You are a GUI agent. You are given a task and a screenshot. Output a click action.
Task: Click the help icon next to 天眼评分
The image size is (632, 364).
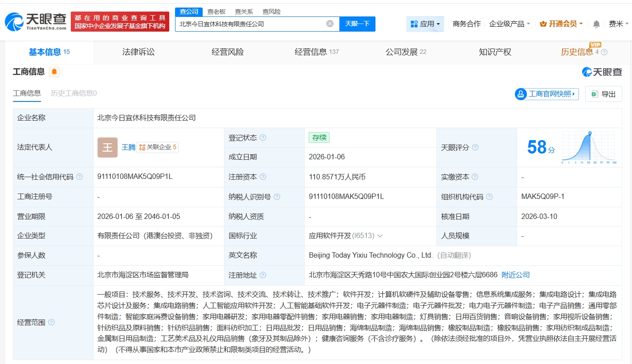475,147
